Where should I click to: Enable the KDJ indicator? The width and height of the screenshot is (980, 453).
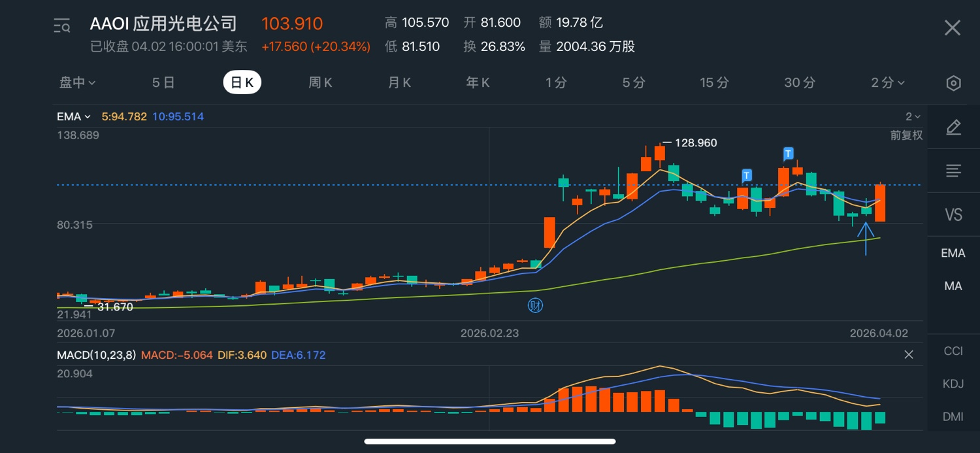point(953,384)
